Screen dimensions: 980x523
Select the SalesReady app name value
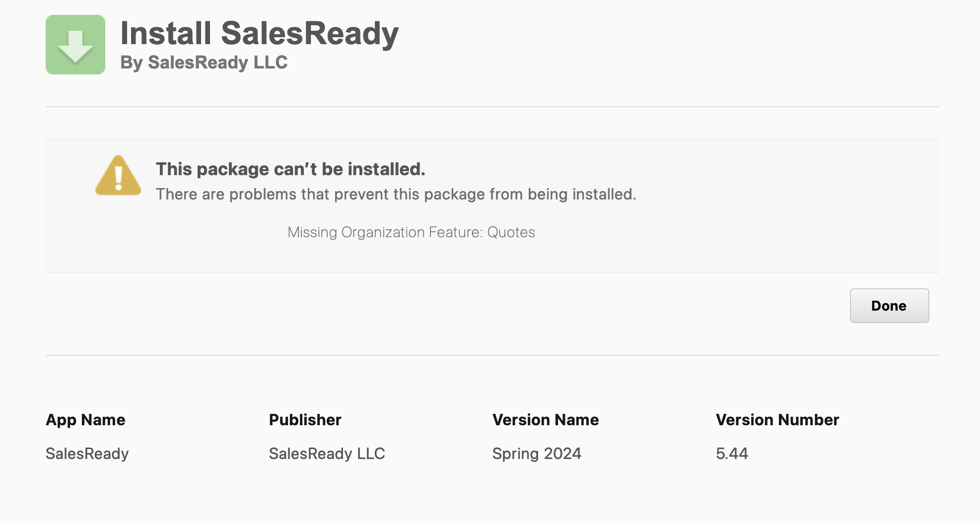(x=87, y=454)
